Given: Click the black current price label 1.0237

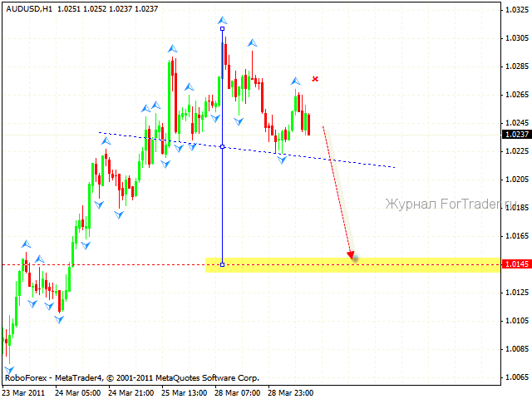Looking at the screenshot, I should pos(516,135).
